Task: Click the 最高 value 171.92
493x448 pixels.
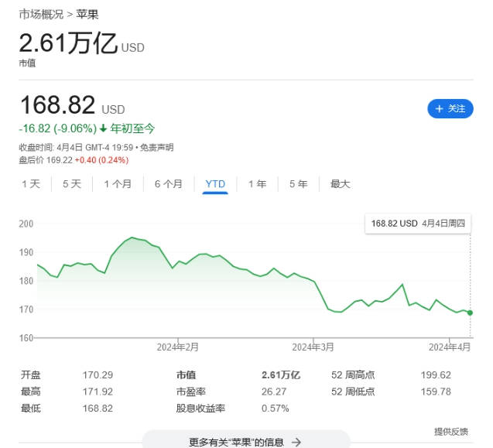Action: click(x=98, y=392)
